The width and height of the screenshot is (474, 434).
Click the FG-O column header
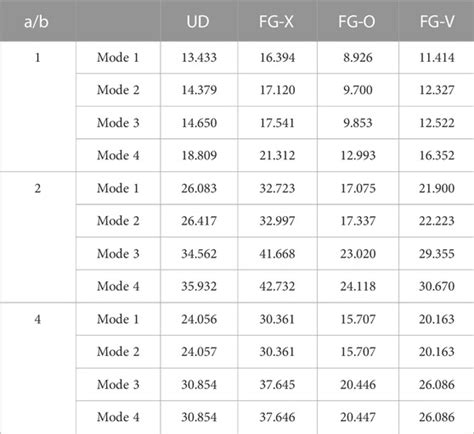pyautogui.click(x=357, y=22)
